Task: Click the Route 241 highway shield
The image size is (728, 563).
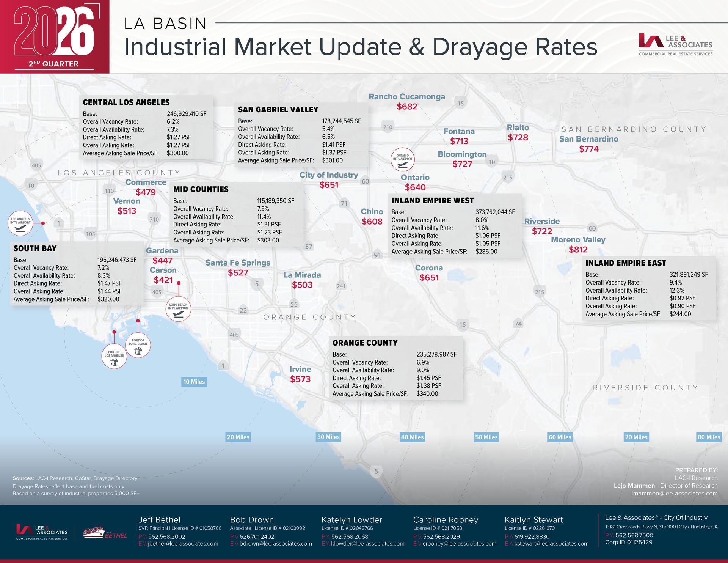Action: click(x=341, y=286)
